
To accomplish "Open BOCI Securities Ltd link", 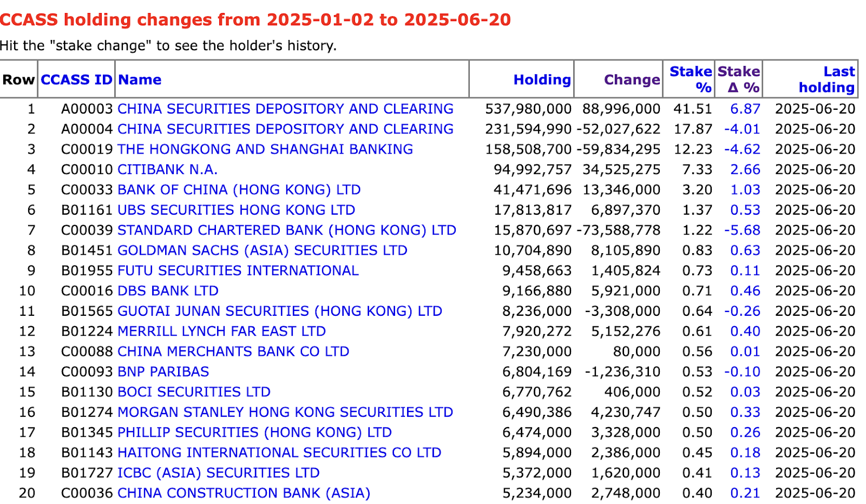I will point(194,392).
